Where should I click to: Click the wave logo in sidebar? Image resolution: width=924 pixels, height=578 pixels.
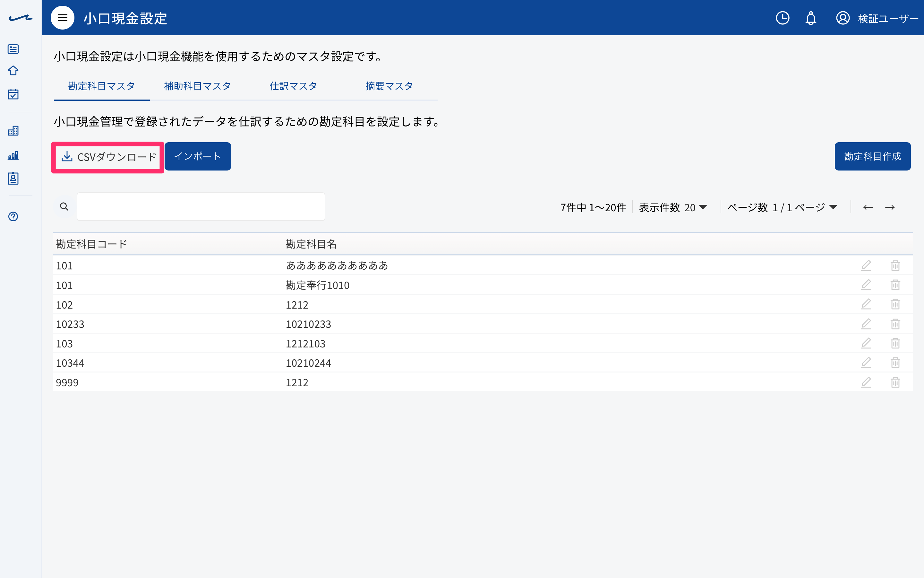[x=21, y=18]
